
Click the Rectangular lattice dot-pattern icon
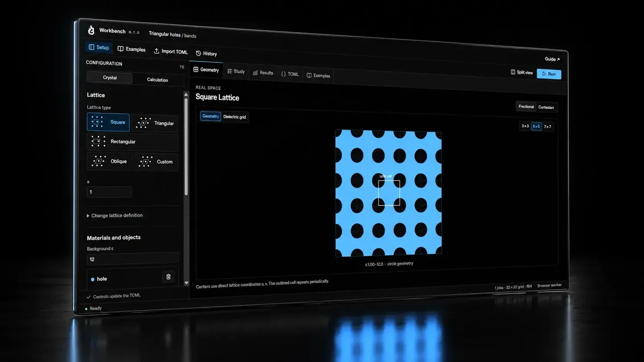click(98, 141)
